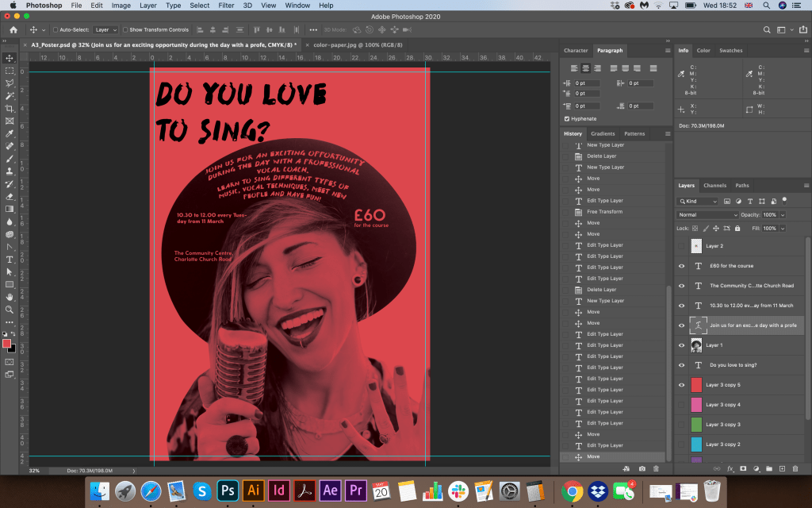Screen dimensions: 812x508
Task: Show the hidden Layer 2
Action: (x=681, y=246)
